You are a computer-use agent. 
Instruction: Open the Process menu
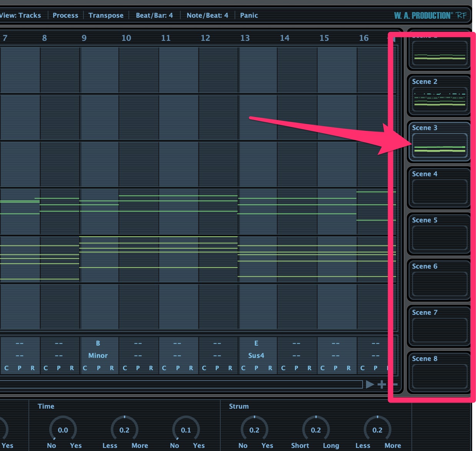[65, 15]
